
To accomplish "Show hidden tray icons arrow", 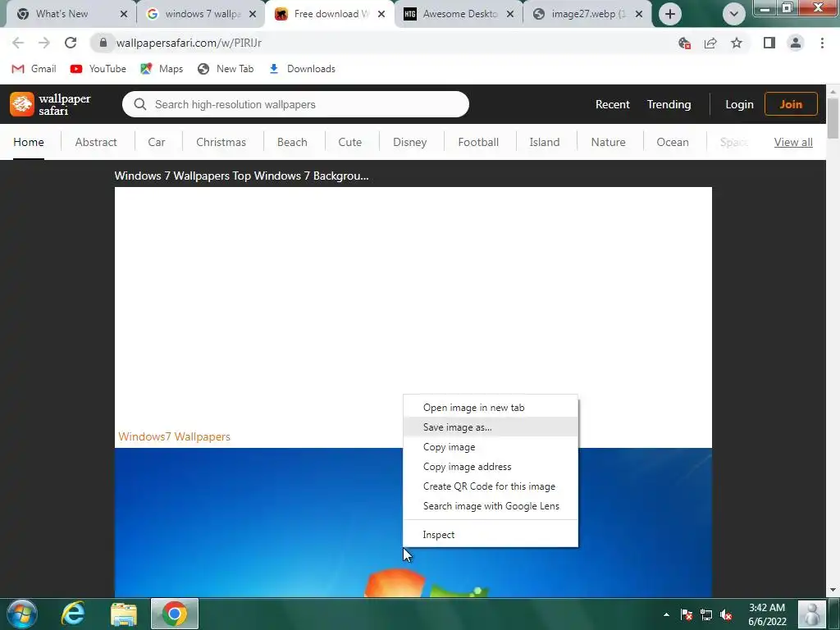I will tap(666, 614).
